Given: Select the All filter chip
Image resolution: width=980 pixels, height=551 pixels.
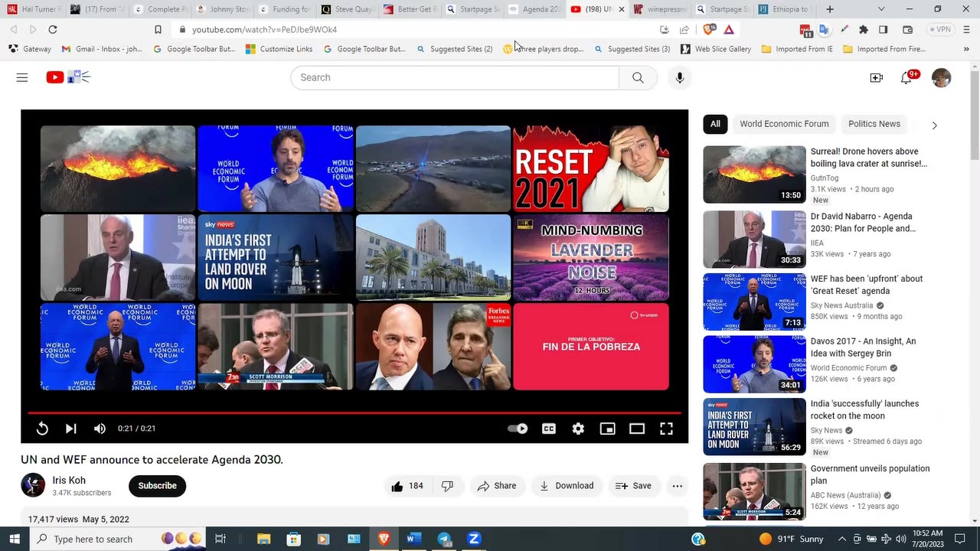Looking at the screenshot, I should coord(715,124).
